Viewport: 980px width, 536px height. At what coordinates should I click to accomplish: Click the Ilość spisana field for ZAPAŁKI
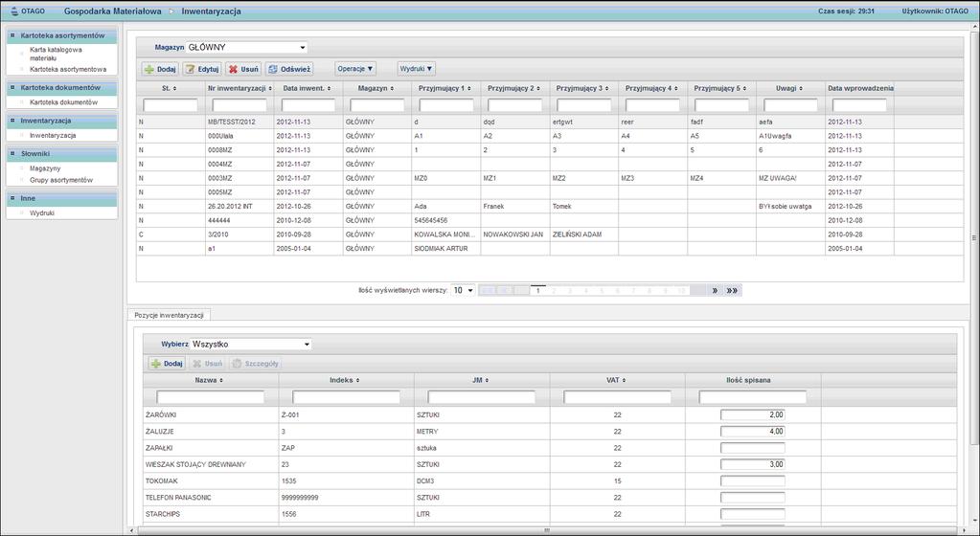pos(753,448)
